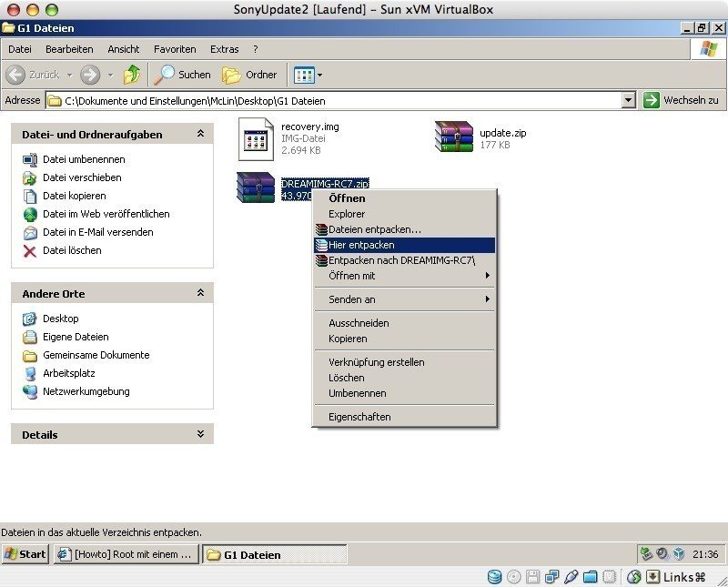Click the Datei in E-Mail versenden link
The height and width of the screenshot is (587, 728).
pos(98,232)
